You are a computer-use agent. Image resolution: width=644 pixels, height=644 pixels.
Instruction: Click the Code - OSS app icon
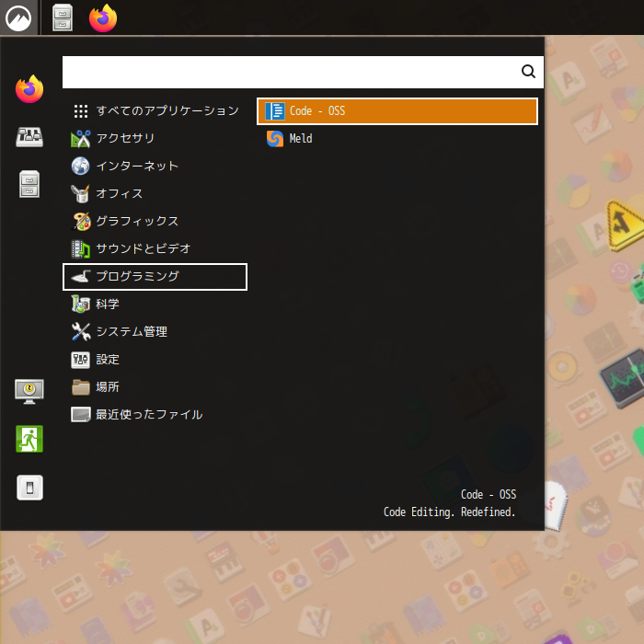click(275, 111)
